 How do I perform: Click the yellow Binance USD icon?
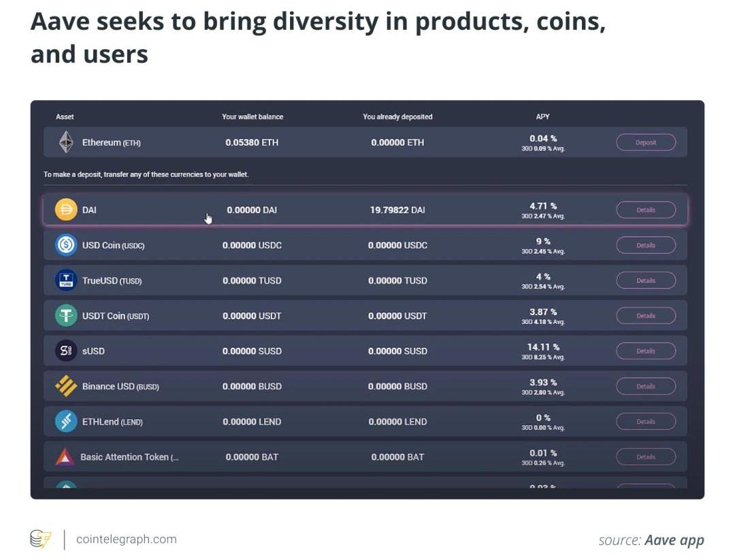point(66,386)
